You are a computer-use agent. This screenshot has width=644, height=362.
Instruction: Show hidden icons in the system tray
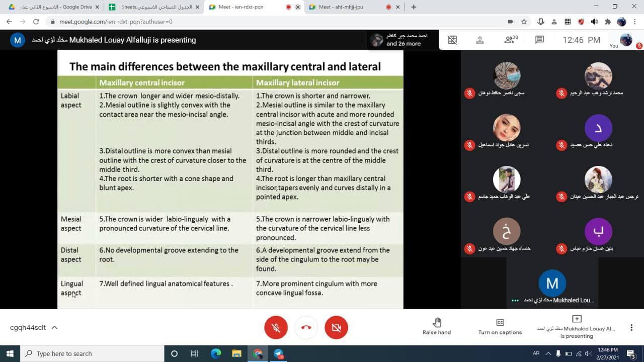pyautogui.click(x=548, y=353)
